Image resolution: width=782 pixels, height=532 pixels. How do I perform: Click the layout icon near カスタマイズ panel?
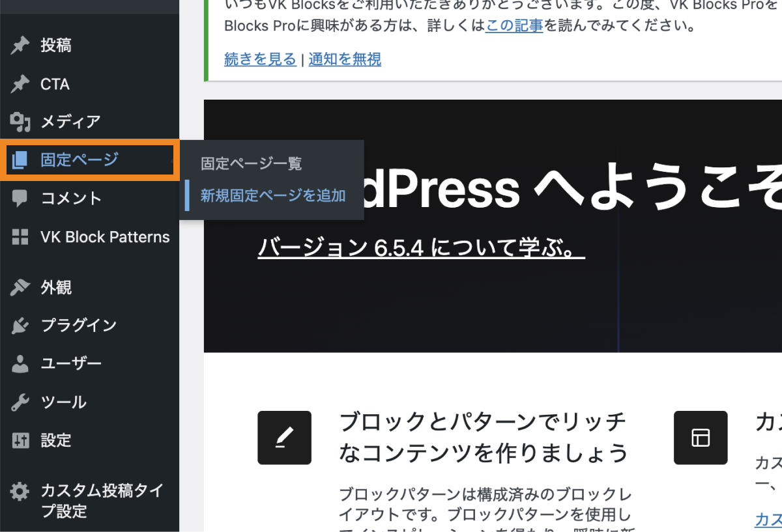pos(701,438)
